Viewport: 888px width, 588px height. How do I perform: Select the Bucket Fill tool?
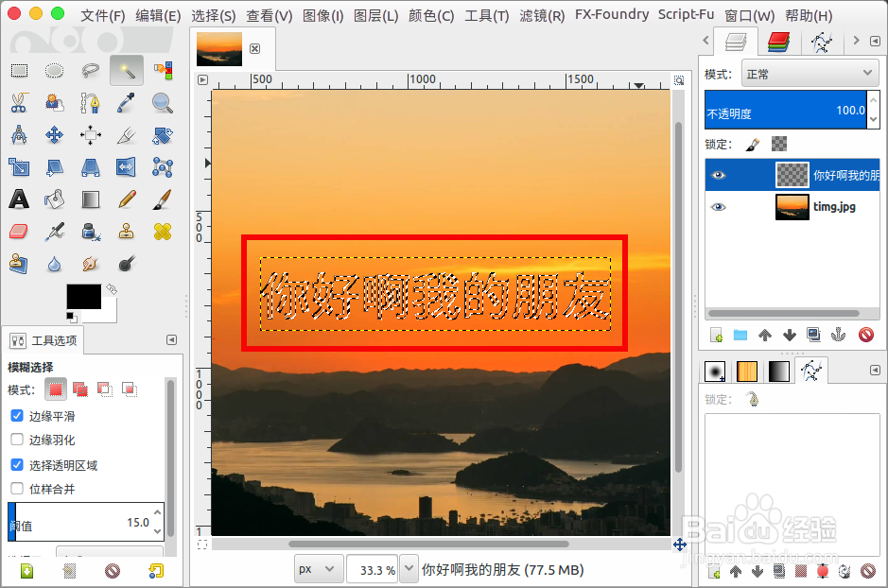pos(54,199)
